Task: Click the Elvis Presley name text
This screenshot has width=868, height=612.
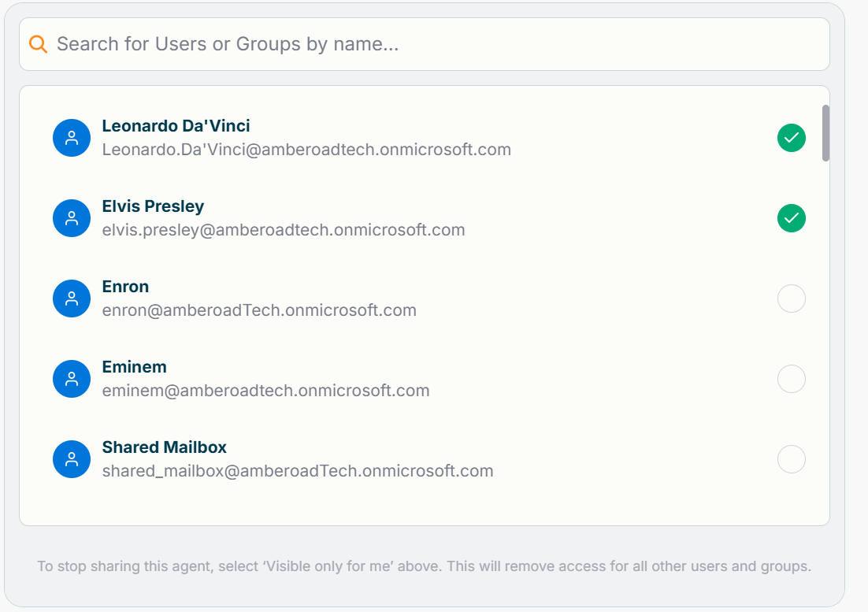Action: (x=153, y=206)
